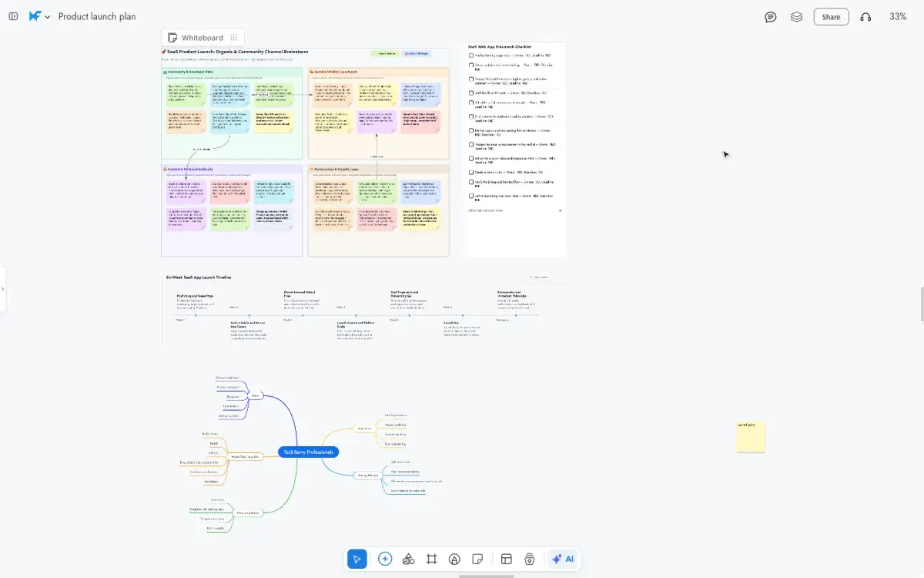The width and height of the screenshot is (924, 578).
Task: Open the app logo dropdown menu
Action: tap(39, 16)
